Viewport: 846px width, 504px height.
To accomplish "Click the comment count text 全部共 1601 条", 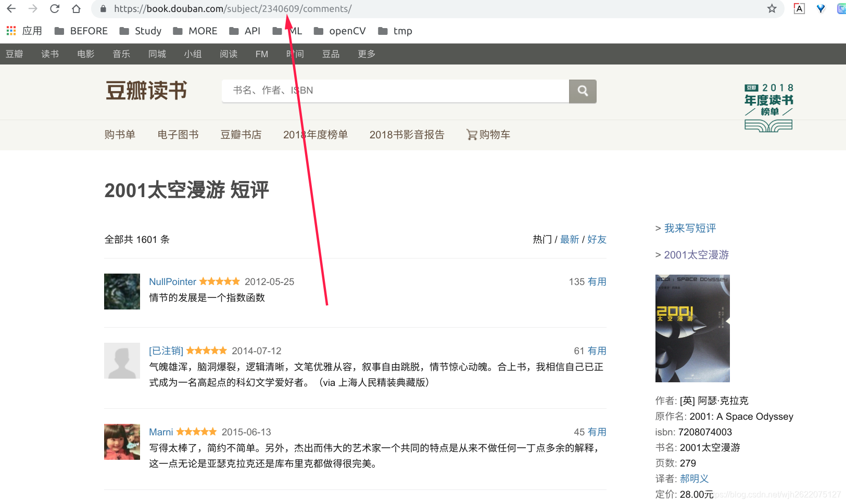I will pyautogui.click(x=137, y=239).
